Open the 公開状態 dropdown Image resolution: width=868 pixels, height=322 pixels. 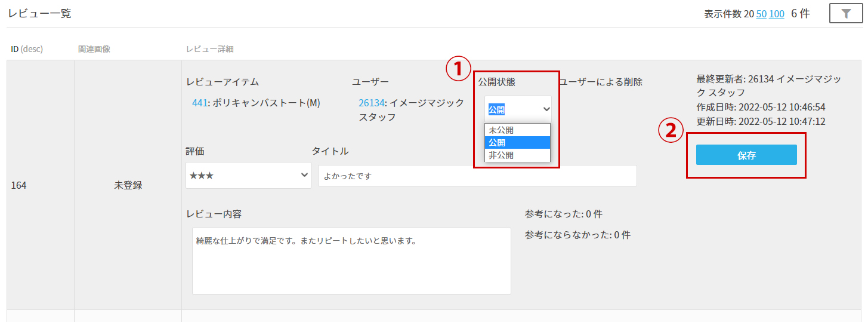tap(518, 109)
